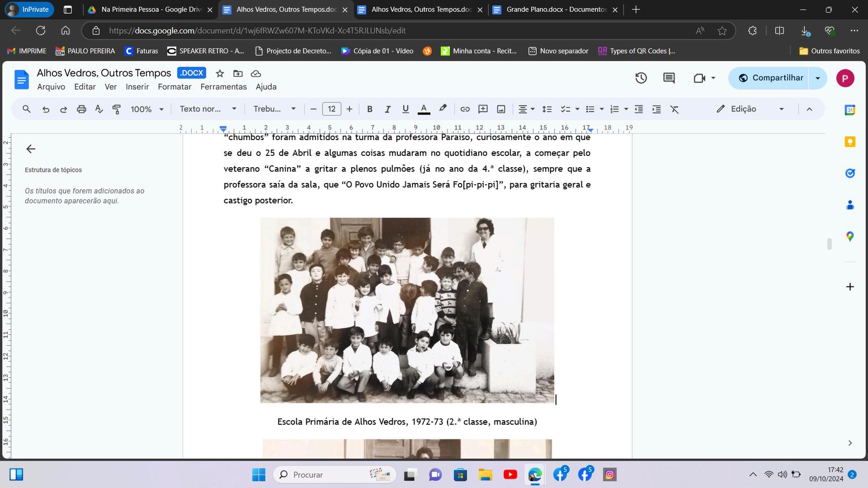Open Google Maps in side panel
The height and width of the screenshot is (488, 868).
[x=850, y=237]
